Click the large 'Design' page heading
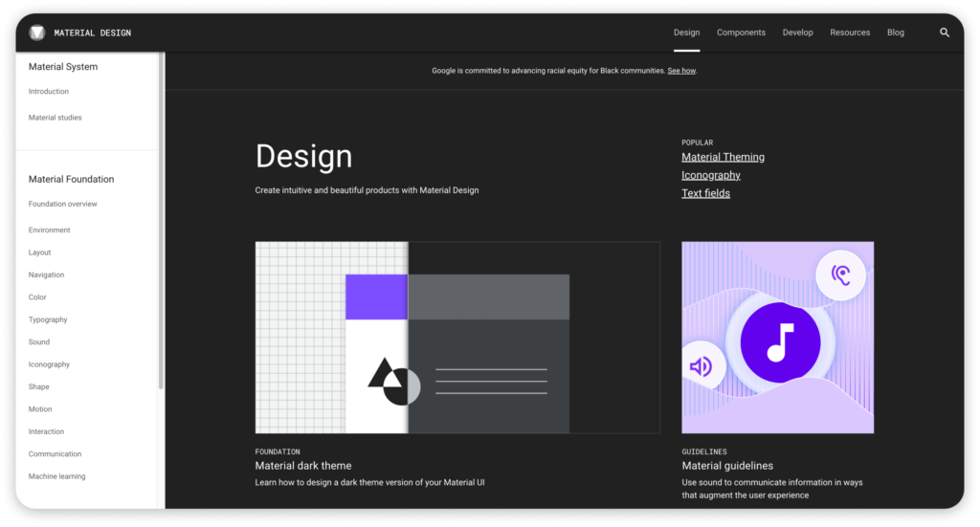The width and height of the screenshot is (980, 527). (x=303, y=156)
